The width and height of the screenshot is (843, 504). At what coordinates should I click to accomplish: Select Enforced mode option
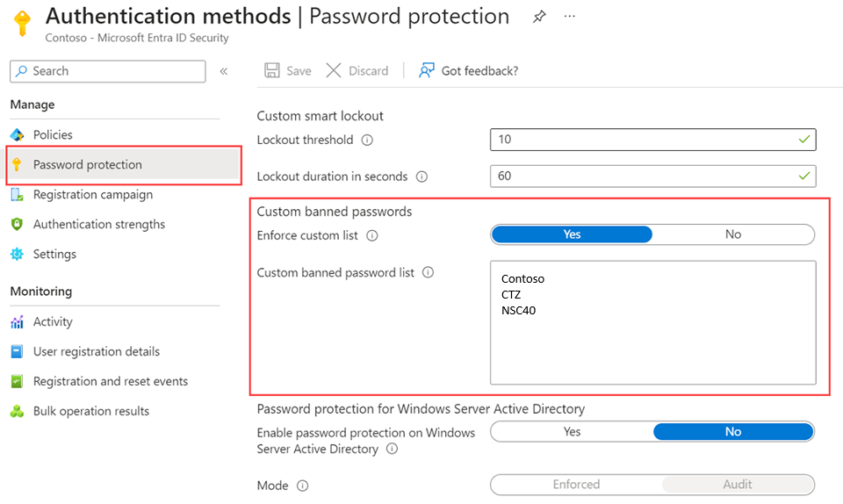click(576, 485)
